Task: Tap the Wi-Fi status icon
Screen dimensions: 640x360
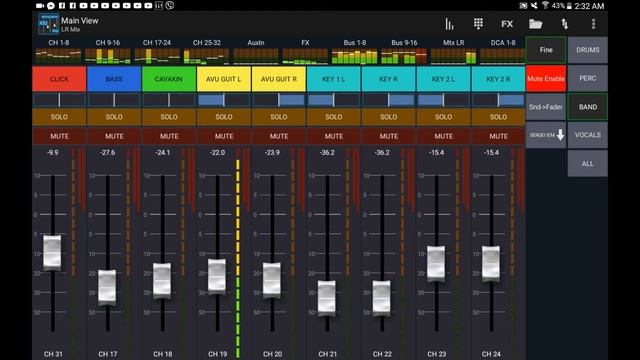Action: 545,5
